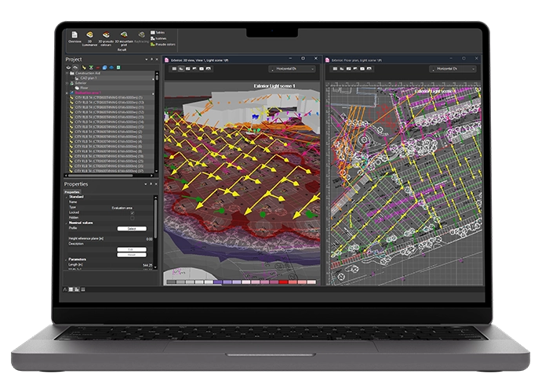Expand the Construction Aid tree node
Screen dimensions: 549x392
tap(67, 74)
